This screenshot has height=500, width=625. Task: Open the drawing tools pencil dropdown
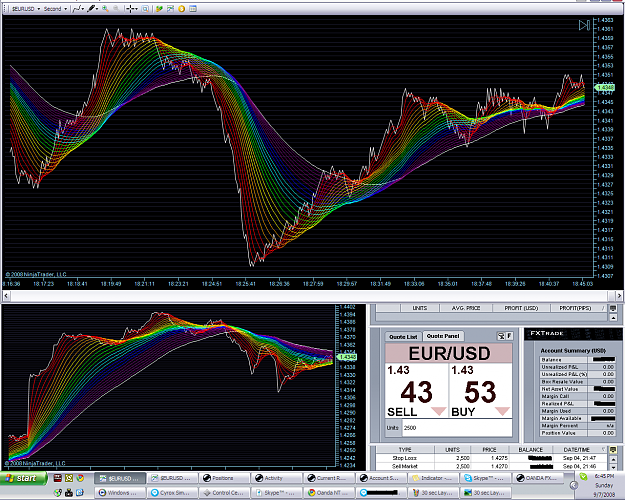[92, 9]
